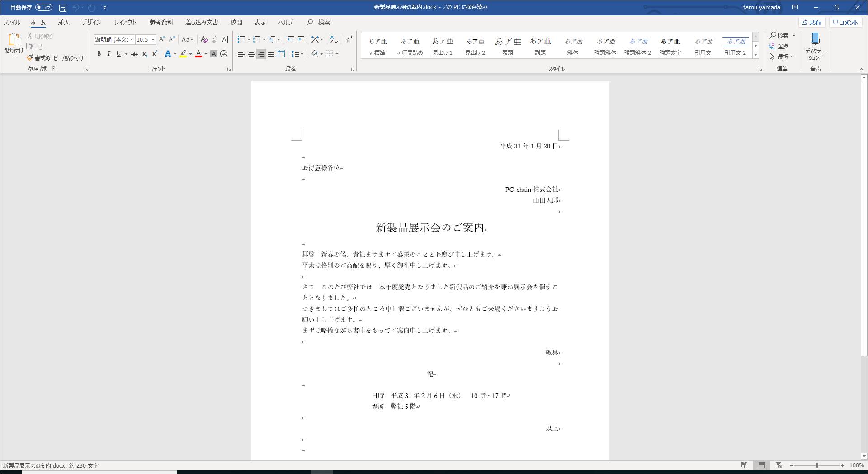Open the コメント (Comments) pane
The width and height of the screenshot is (868, 474).
846,22
